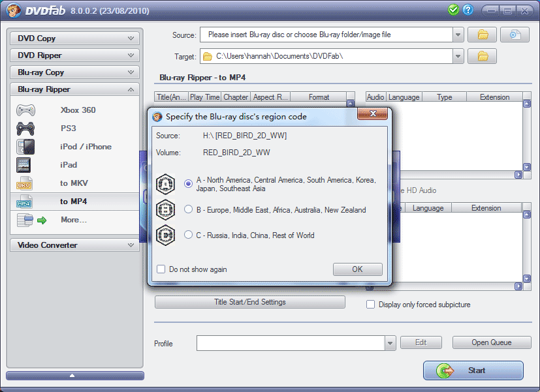Click the Start button
The width and height of the screenshot is (540, 392).
473,370
